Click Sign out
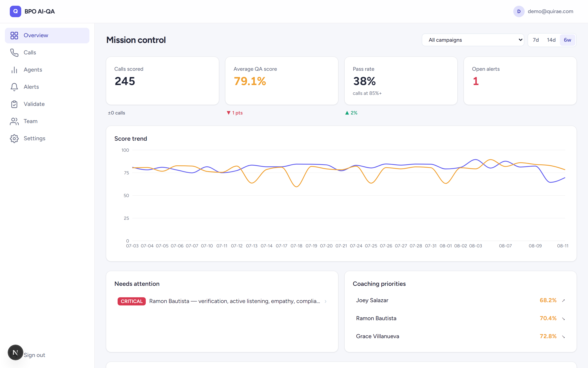Viewport: 588px width, 368px height. pos(34,355)
